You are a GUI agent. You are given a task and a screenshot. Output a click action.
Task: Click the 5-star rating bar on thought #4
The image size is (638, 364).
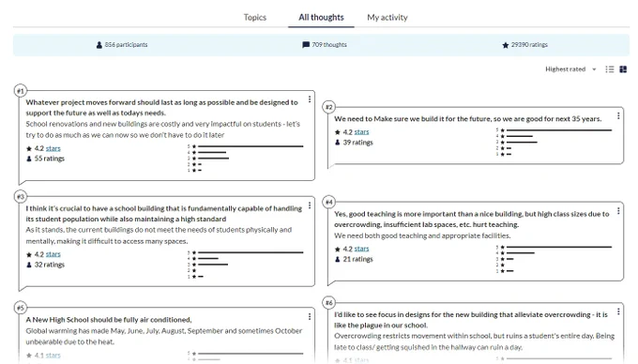[559, 247]
